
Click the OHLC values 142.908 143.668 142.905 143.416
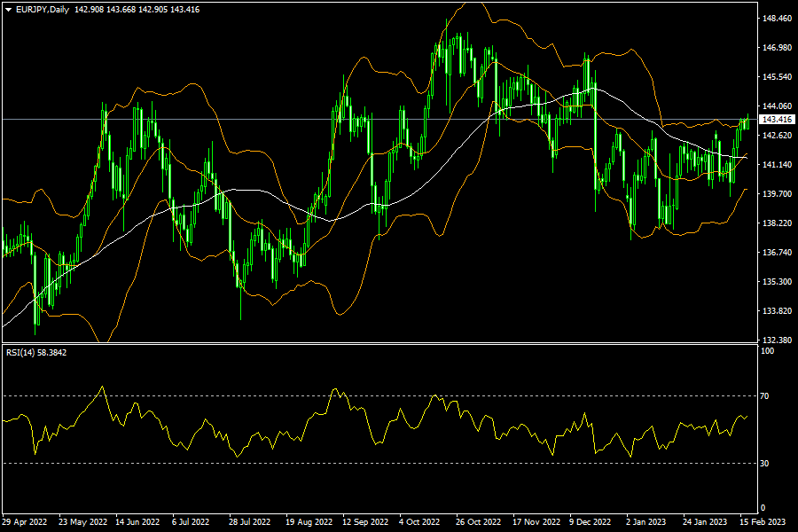click(x=137, y=10)
